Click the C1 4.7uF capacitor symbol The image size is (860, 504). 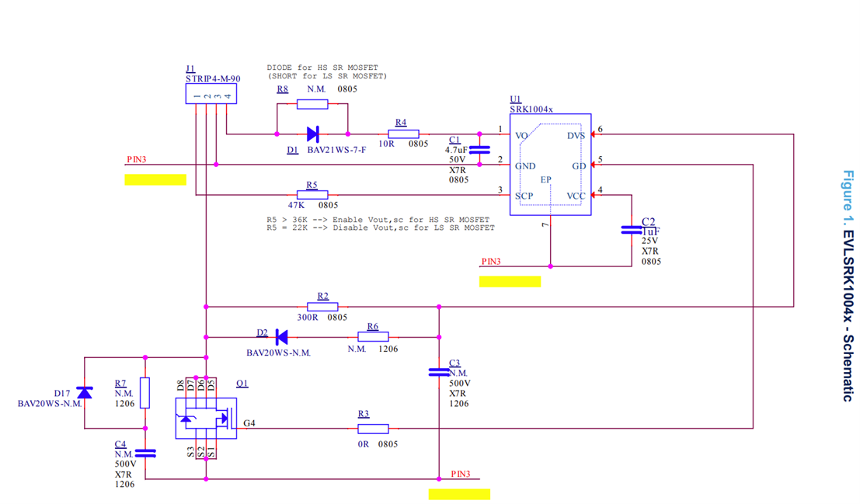tap(481, 149)
